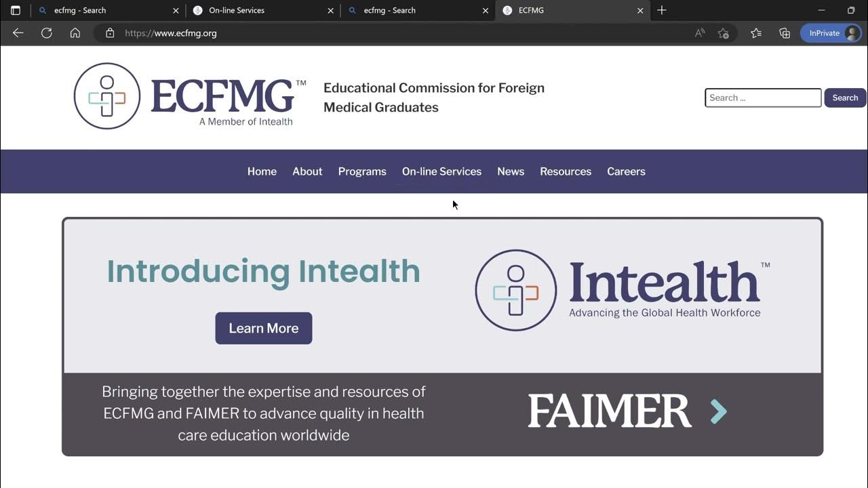Click the FAIMER chevron arrow
Screen dimensions: 868x488
coord(718,411)
